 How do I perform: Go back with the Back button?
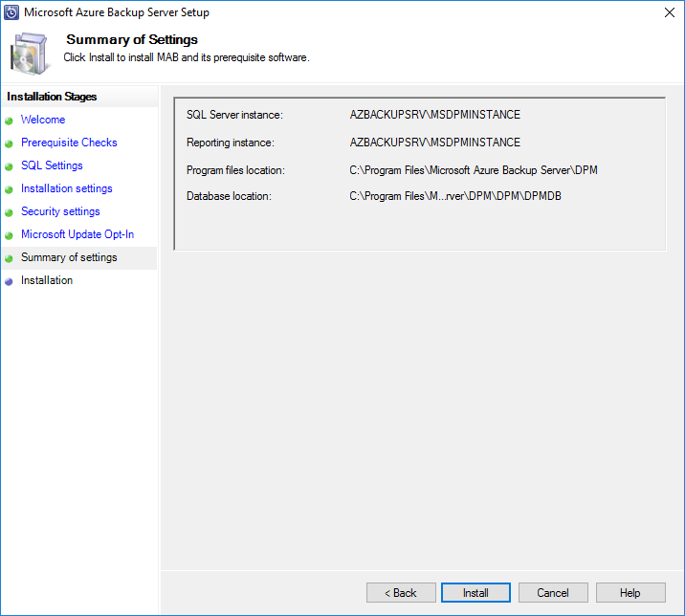click(x=401, y=593)
